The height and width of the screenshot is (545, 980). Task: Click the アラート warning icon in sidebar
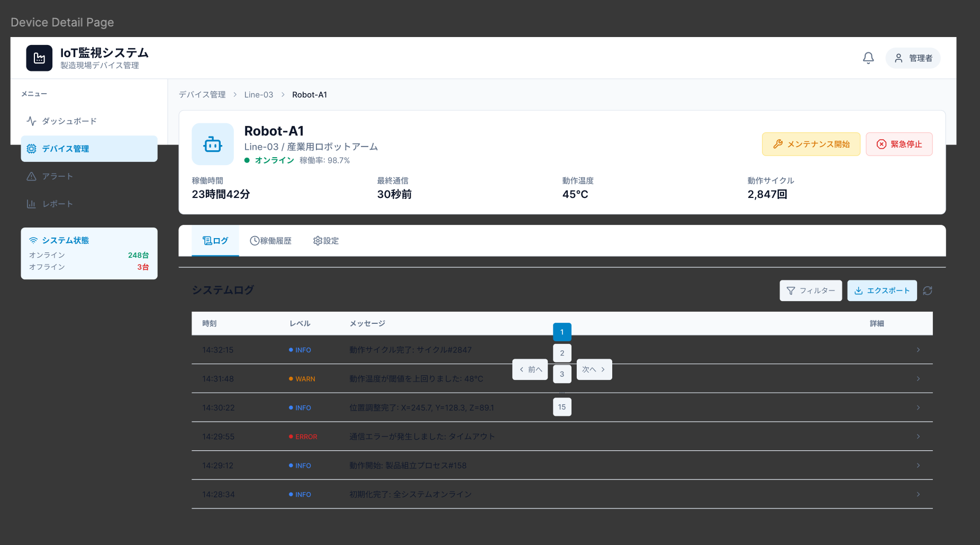coord(32,176)
